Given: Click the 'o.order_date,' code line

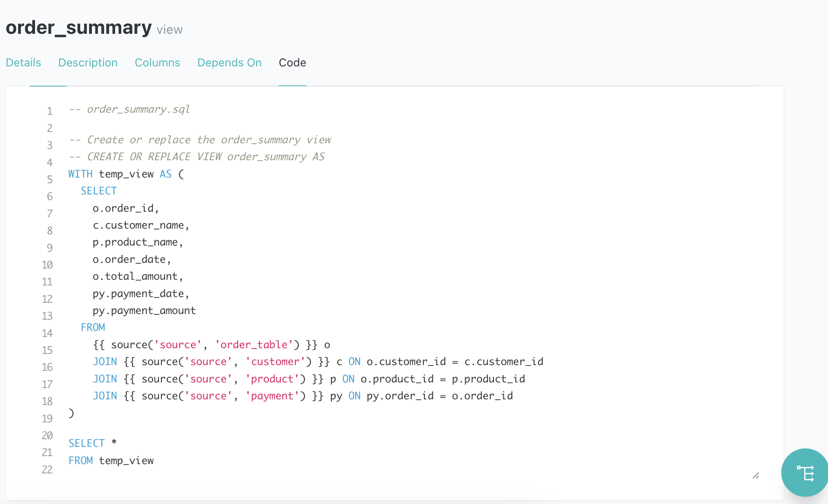Looking at the screenshot, I should (132, 259).
